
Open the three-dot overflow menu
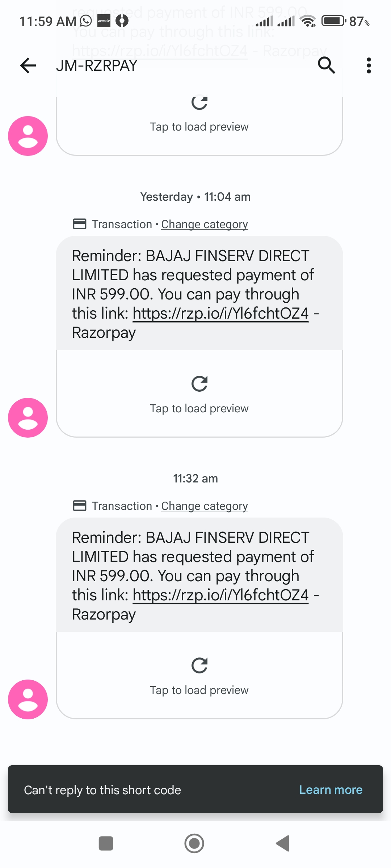tap(369, 65)
